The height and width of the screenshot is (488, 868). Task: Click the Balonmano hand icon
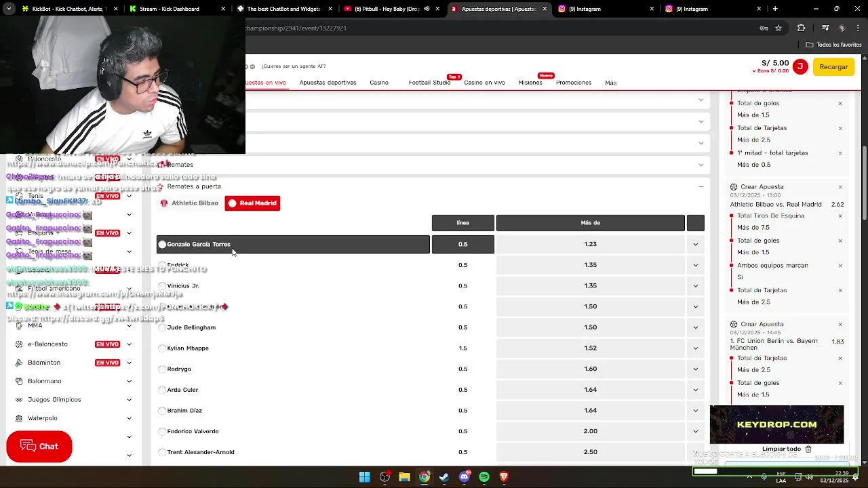click(x=19, y=381)
